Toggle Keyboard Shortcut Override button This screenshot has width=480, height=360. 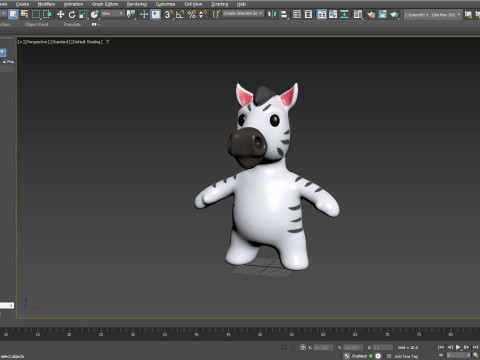[156, 14]
